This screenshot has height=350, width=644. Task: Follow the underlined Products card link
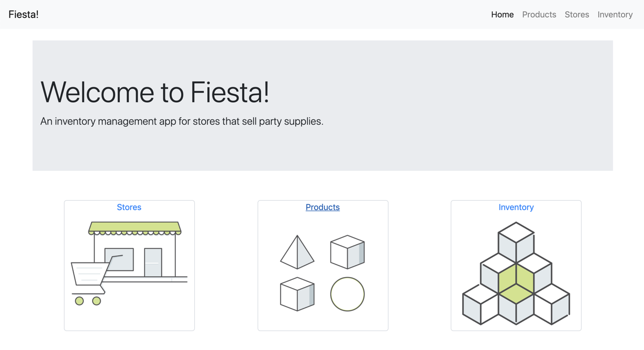pos(323,207)
